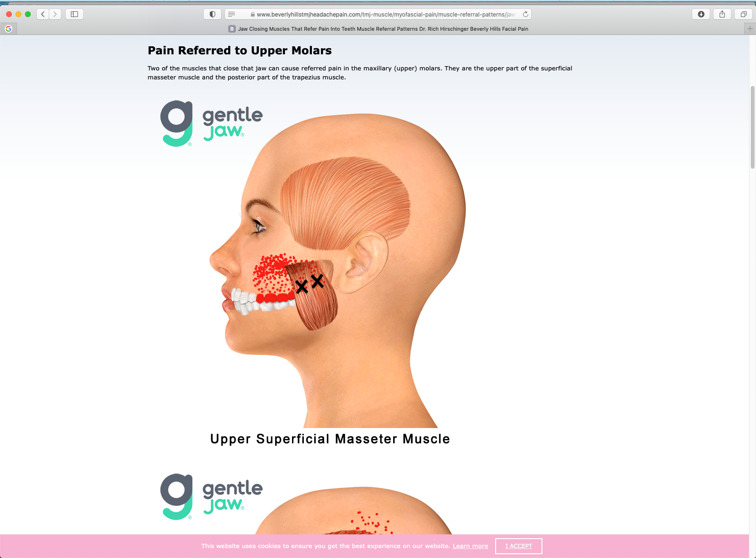Accept cookies with I ACCEPT button
The width and height of the screenshot is (756, 558).
519,546
